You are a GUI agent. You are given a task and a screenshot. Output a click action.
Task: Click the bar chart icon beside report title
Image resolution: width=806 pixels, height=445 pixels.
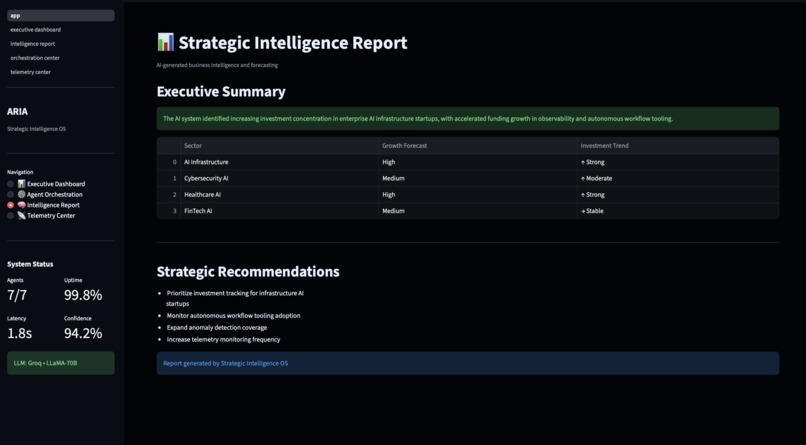click(166, 42)
